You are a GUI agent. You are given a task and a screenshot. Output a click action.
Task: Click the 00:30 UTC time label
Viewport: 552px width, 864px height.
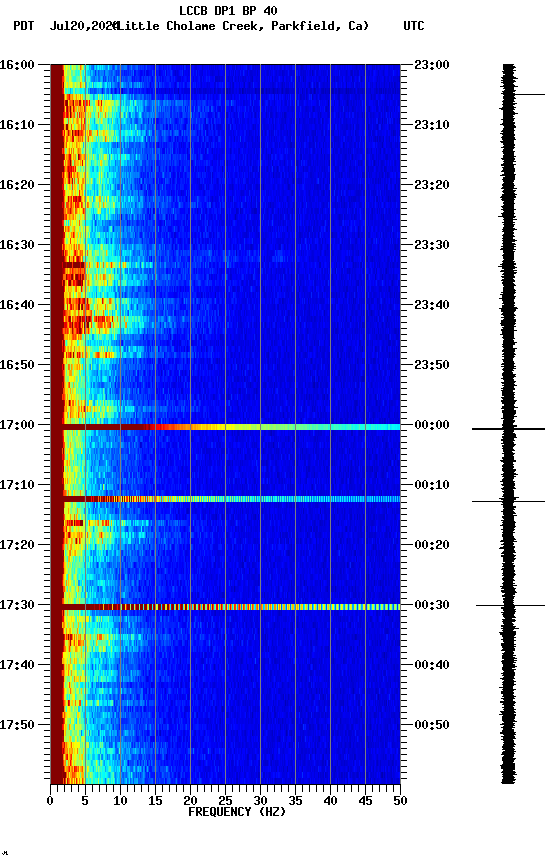[432, 605]
